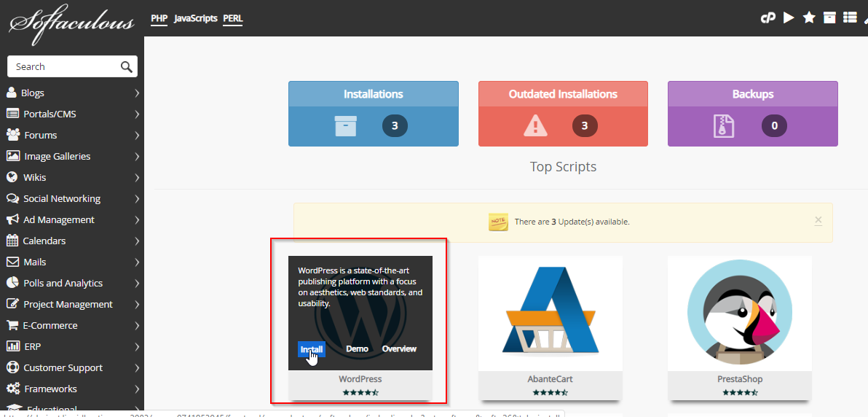
Task: Expand the Blogs category chevron
Action: click(137, 93)
